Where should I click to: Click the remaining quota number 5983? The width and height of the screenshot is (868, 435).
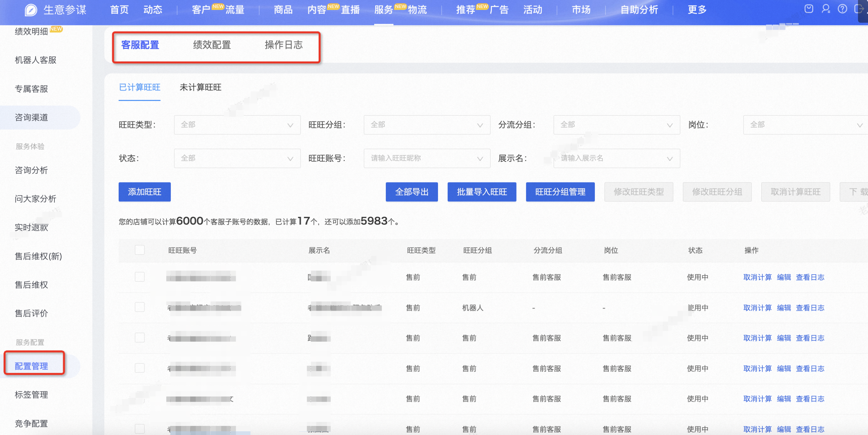[x=374, y=221]
